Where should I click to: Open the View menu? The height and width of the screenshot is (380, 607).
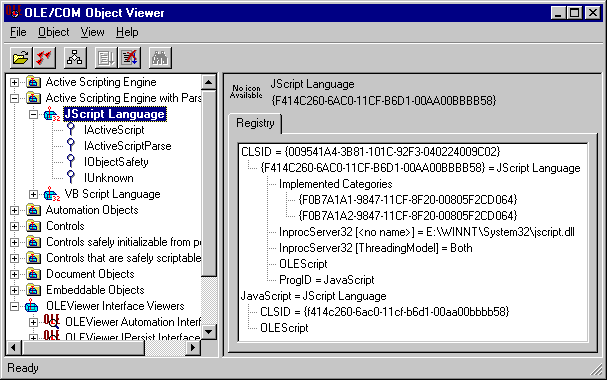coord(92,32)
